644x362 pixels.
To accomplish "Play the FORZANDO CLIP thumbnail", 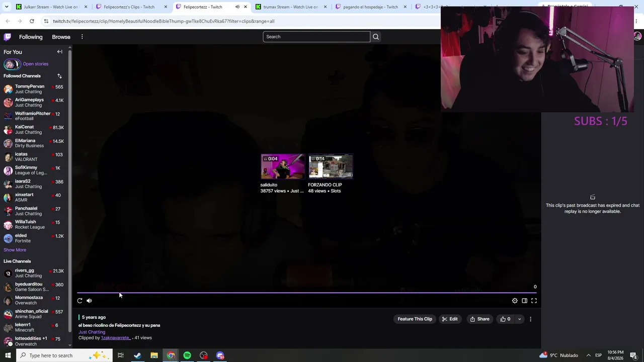I will point(331,166).
